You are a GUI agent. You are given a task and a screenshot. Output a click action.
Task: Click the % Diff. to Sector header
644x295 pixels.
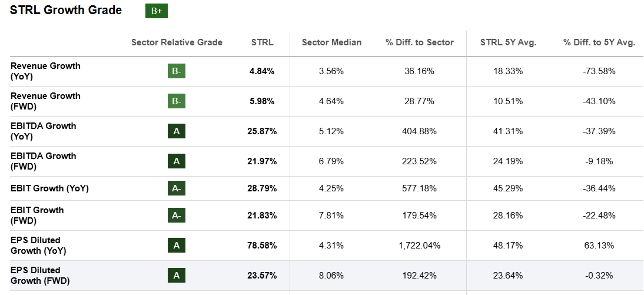[x=420, y=42]
